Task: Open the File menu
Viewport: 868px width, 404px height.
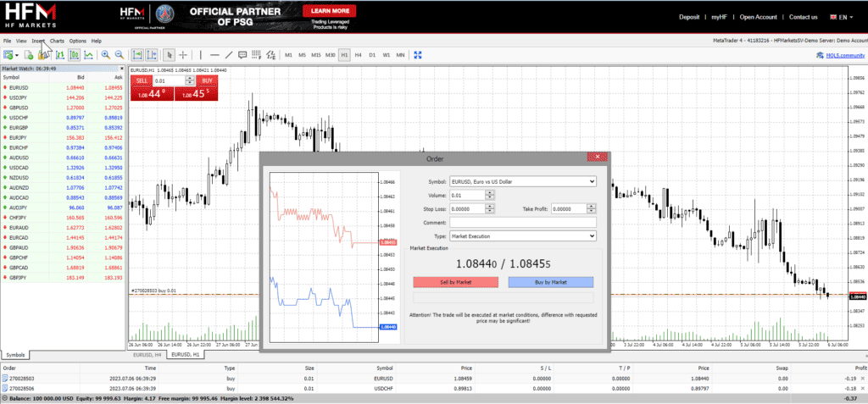Action: pos(7,41)
